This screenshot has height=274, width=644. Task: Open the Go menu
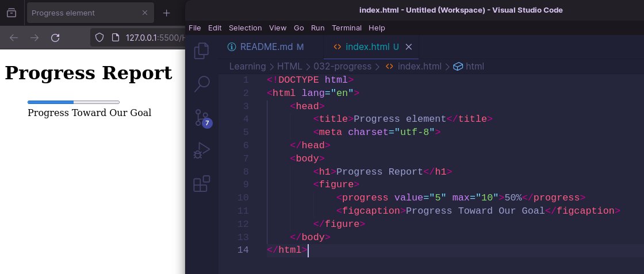click(299, 28)
